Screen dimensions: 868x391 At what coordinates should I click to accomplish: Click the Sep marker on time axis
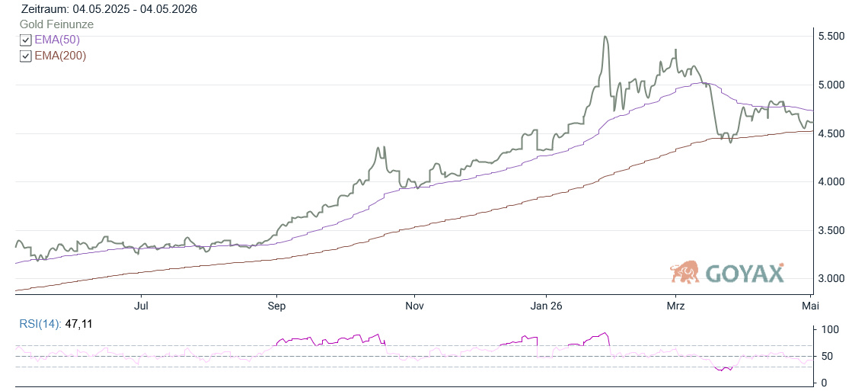pos(276,306)
